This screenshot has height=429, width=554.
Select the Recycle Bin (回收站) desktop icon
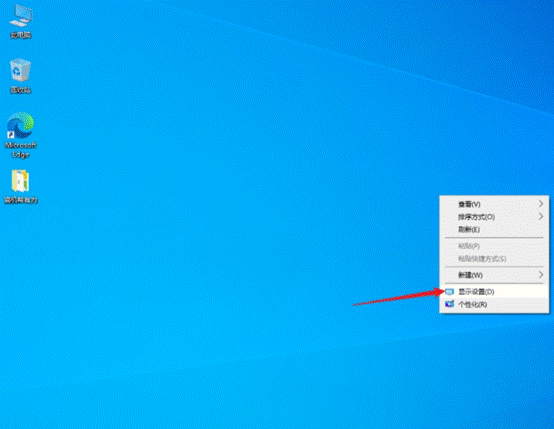20,76
